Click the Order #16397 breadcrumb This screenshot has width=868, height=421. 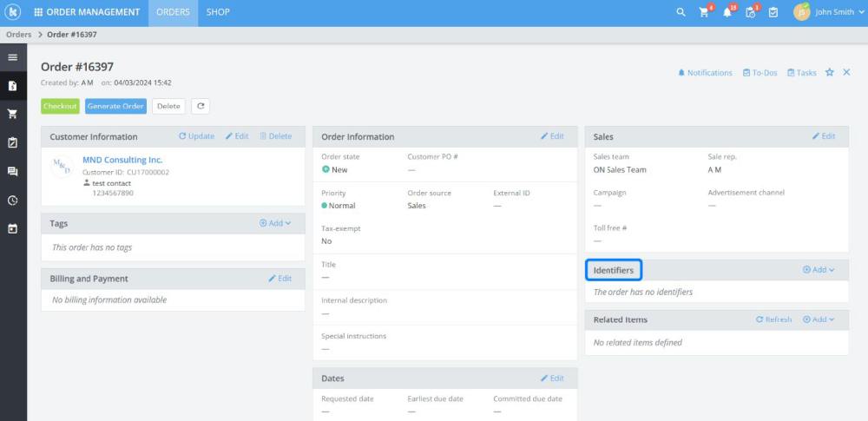(x=72, y=35)
